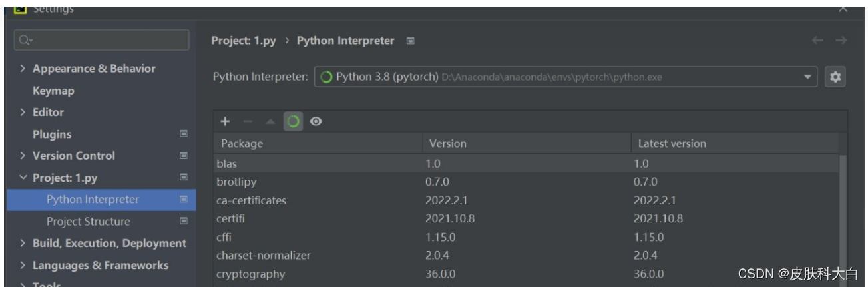Collapse the Project: 1.py tree node
Image resolution: width=868 pixels, height=287 pixels.
pos(24,178)
